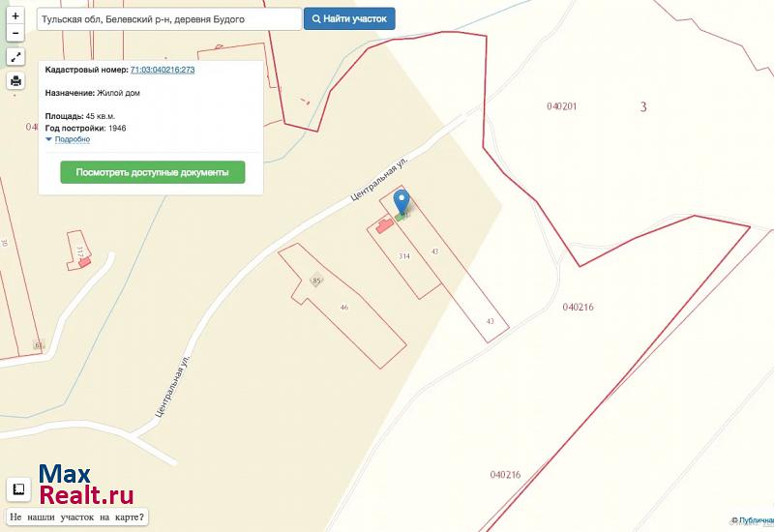This screenshot has width=774, height=532.
Task: Select the red building next to parcel 314
Action: pyautogui.click(x=385, y=226)
